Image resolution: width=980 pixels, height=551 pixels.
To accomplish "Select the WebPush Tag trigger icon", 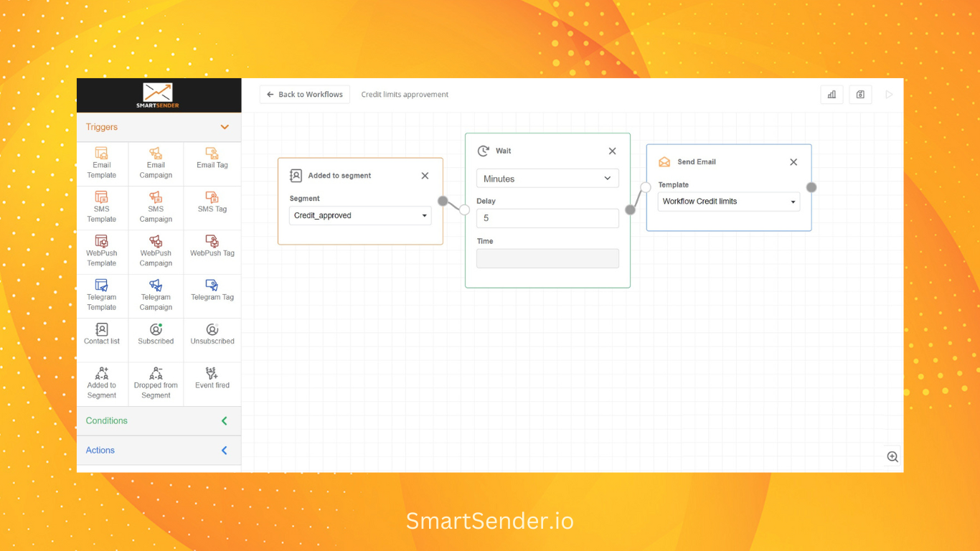I will tap(212, 242).
